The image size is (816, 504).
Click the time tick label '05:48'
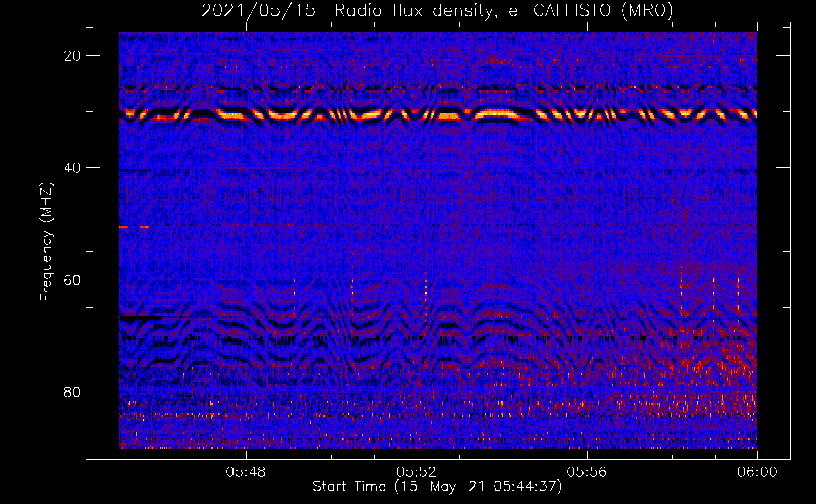point(246,472)
